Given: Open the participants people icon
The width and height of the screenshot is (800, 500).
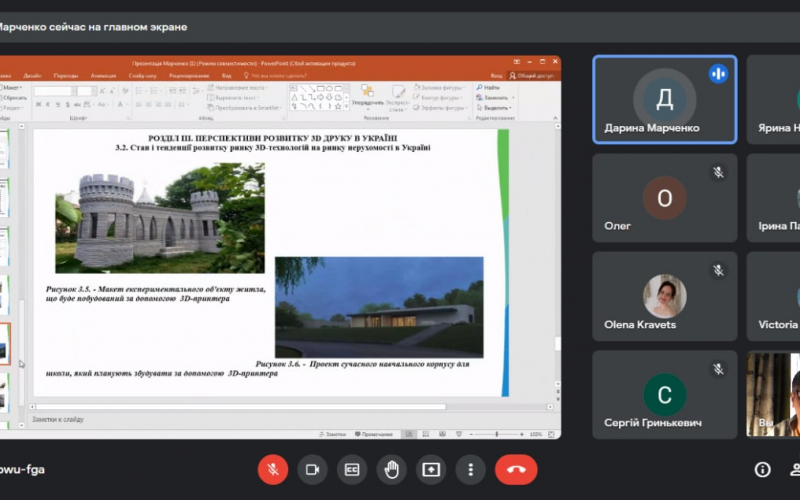Looking at the screenshot, I should (795, 469).
